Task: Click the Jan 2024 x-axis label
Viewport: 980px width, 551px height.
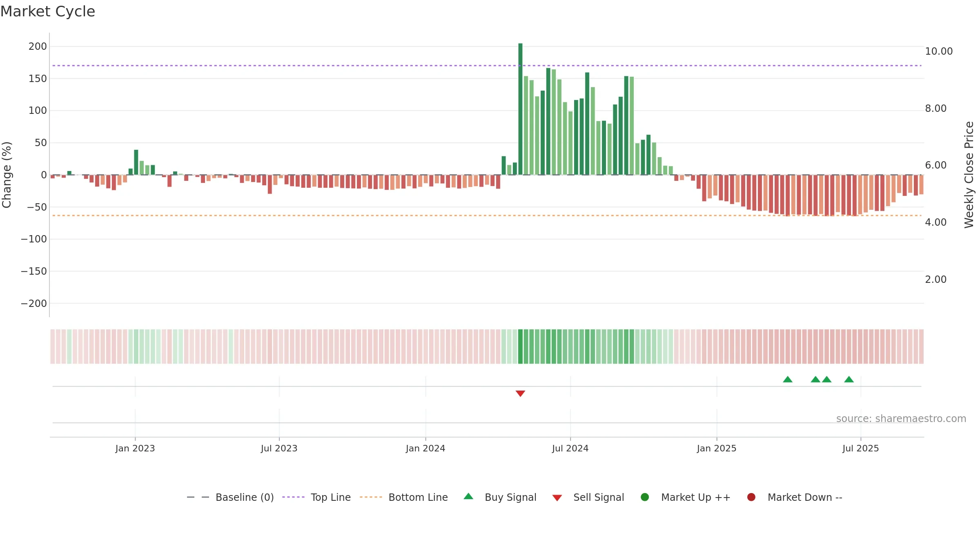Action: 425,449
